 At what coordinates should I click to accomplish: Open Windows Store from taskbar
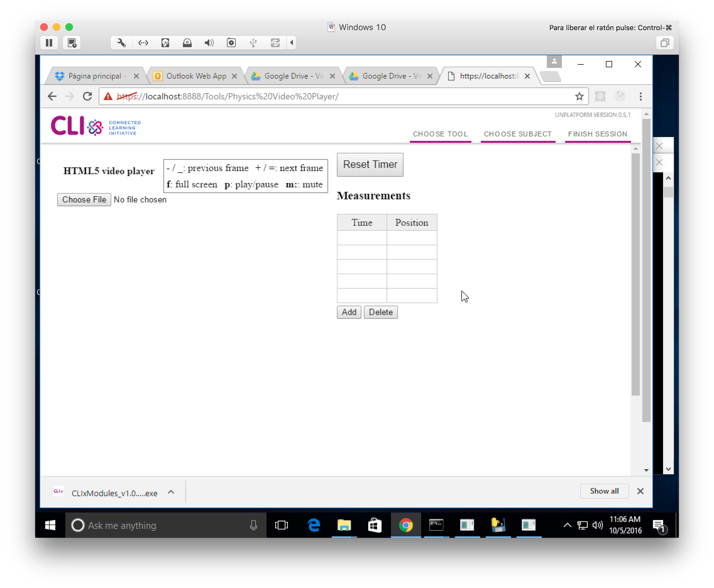click(x=375, y=525)
